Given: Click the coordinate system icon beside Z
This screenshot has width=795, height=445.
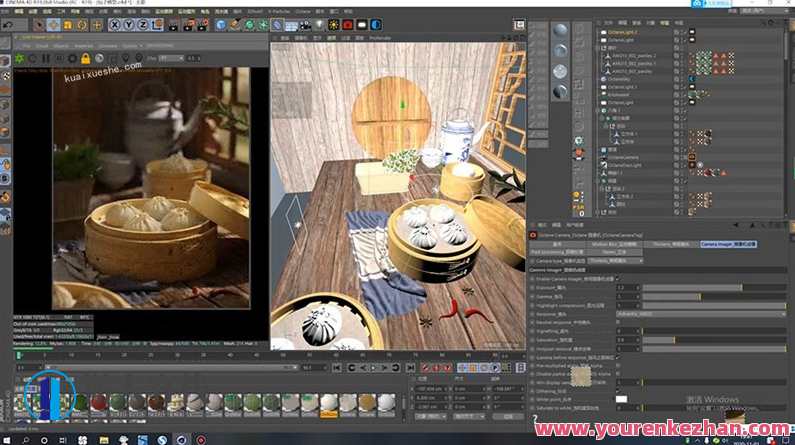Looking at the screenshot, I should pos(157,24).
